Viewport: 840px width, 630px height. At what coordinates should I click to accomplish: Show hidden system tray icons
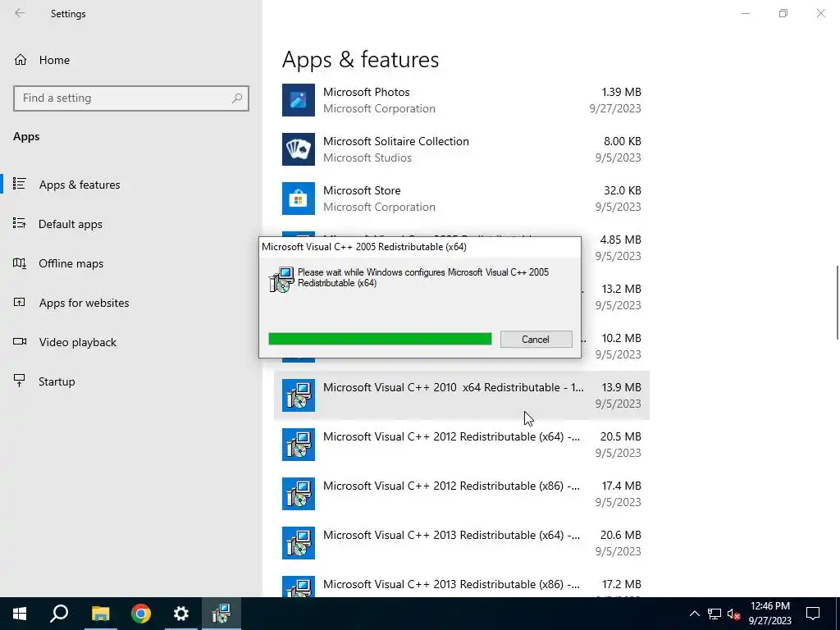(x=694, y=614)
